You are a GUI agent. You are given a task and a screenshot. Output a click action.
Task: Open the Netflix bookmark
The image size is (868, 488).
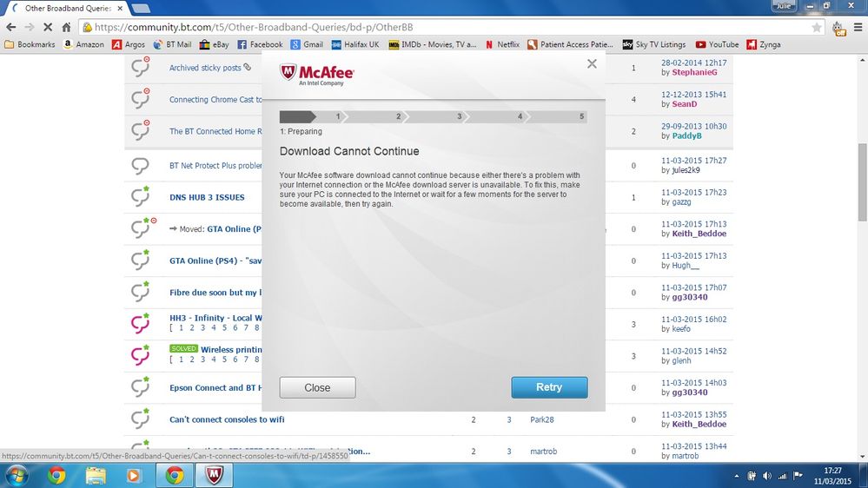click(502, 44)
